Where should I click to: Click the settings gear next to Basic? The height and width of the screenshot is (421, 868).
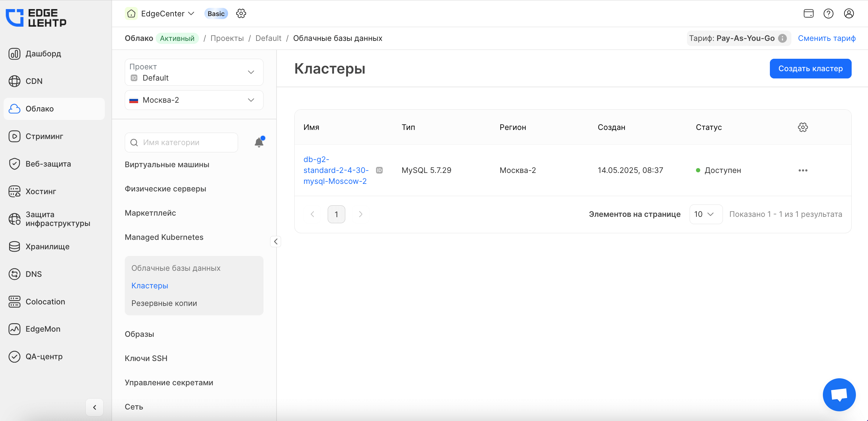pos(241,14)
